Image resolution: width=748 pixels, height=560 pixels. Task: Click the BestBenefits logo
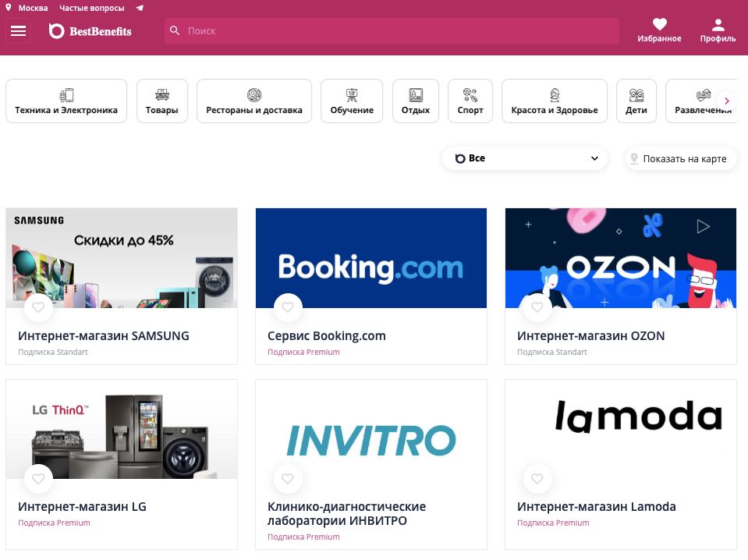click(x=90, y=31)
